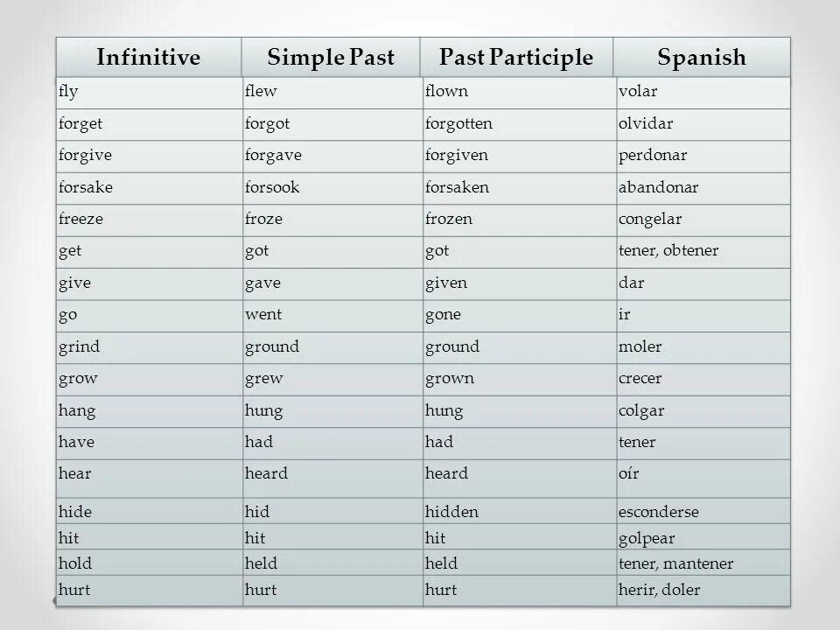Screen dimensions: 840x630
Task: Select the Spanish cell 'abandonar'
Action: pyautogui.click(x=703, y=188)
